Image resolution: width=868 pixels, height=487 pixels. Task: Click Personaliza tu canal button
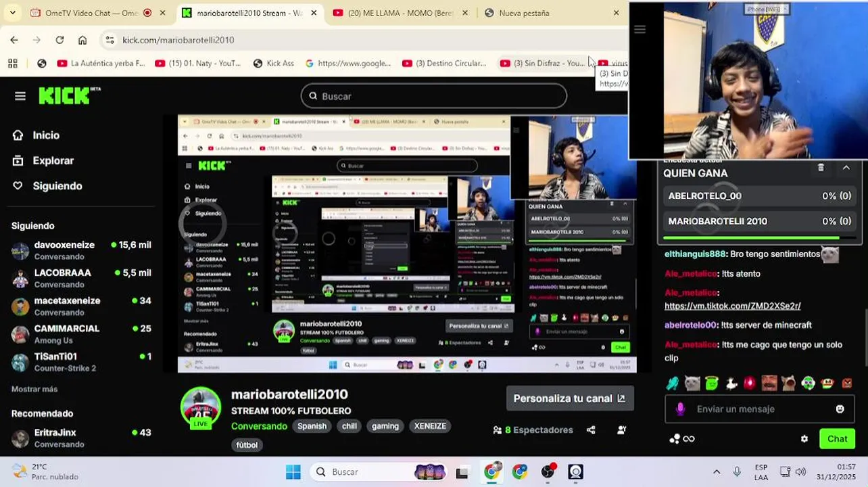click(x=570, y=398)
